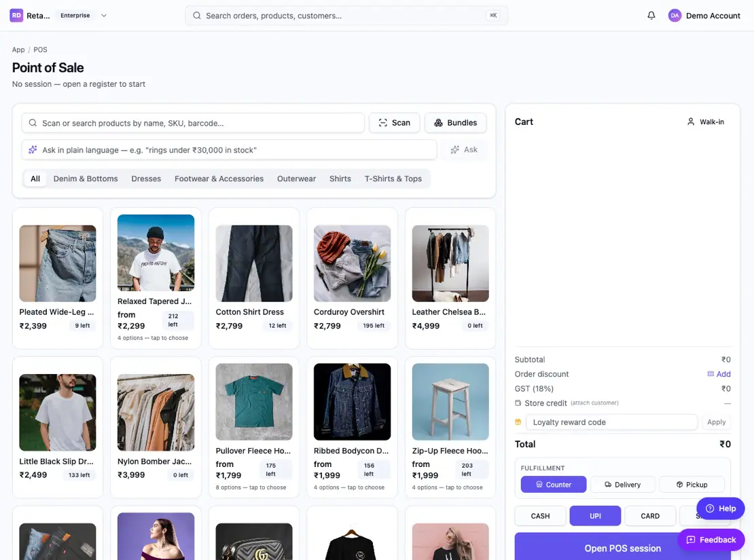Select Cotton Shirt Dress thumbnail
754x560 pixels.
click(254, 263)
